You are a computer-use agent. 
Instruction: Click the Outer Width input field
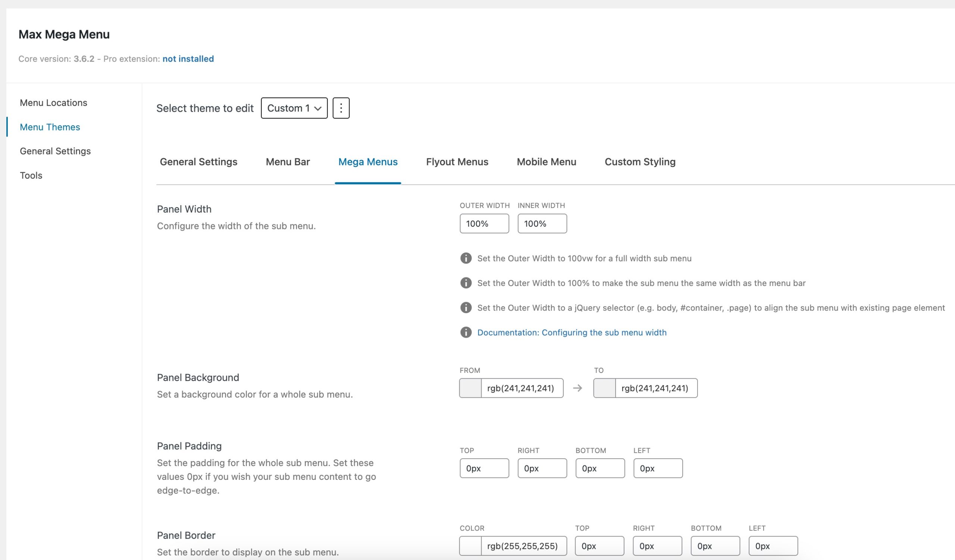point(484,223)
